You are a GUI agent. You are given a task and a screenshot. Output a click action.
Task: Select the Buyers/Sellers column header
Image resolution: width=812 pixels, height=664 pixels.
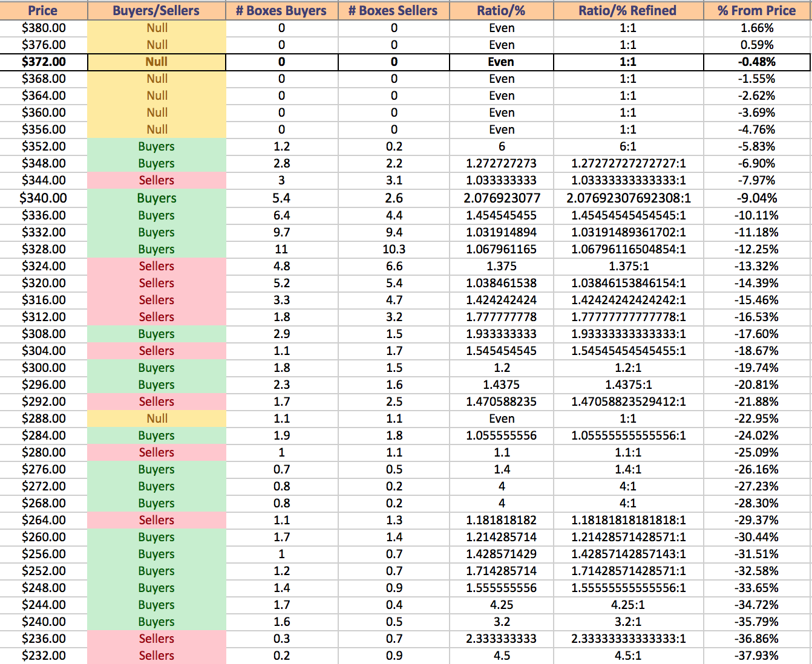[x=157, y=10]
